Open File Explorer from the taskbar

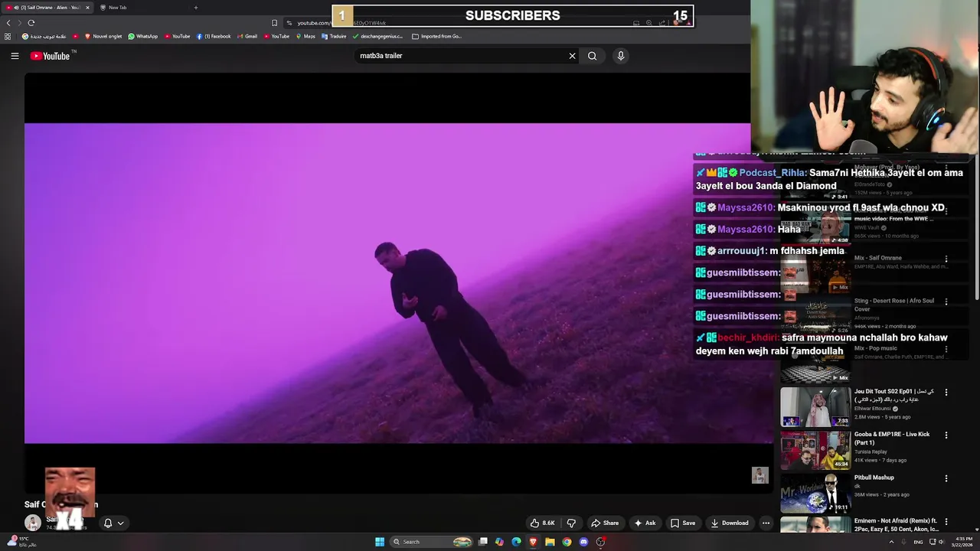tap(550, 542)
